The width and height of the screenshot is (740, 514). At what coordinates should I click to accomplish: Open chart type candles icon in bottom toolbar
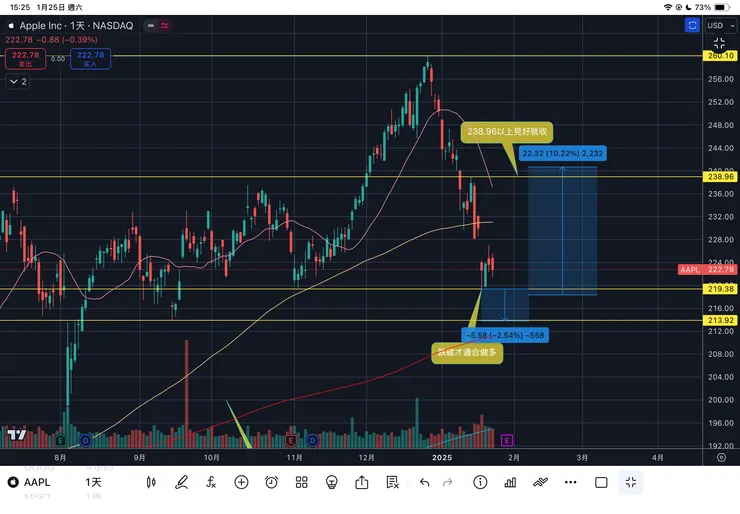pos(151,482)
